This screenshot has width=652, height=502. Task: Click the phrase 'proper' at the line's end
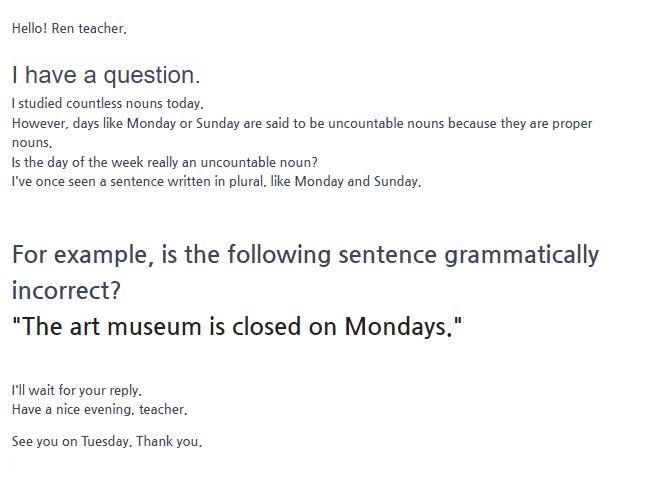(572, 124)
